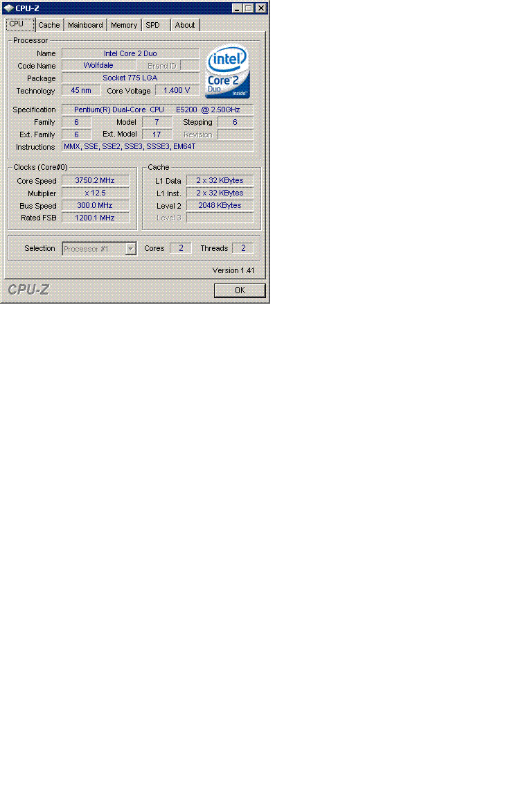Click the Family value field
Image resolution: width=532 pixels, height=802 pixels.
(x=77, y=122)
